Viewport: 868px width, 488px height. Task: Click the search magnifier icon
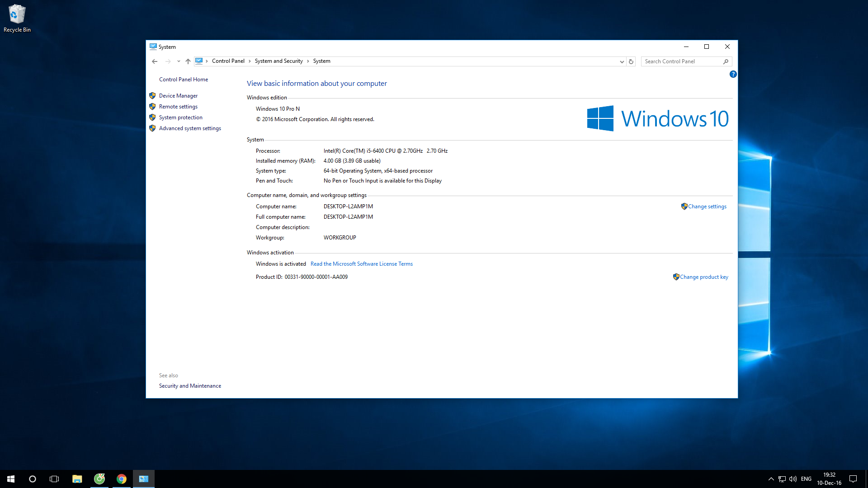pyautogui.click(x=726, y=61)
